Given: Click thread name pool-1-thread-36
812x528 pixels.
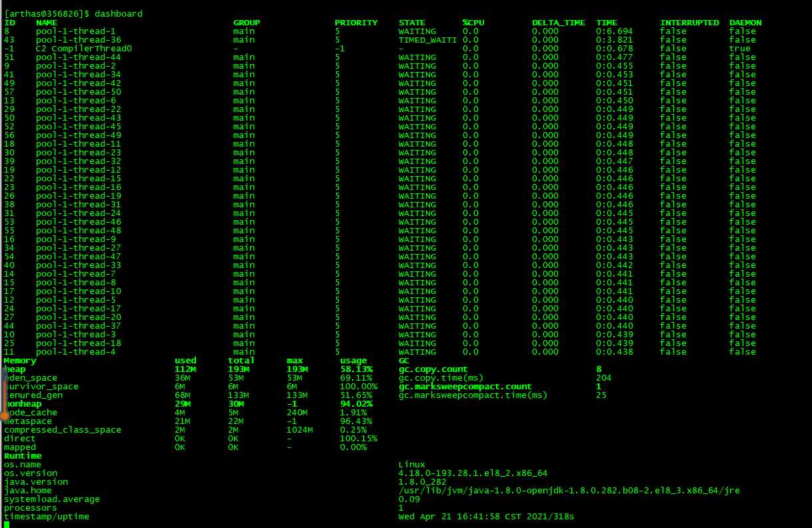Looking at the screenshot, I should point(79,40).
